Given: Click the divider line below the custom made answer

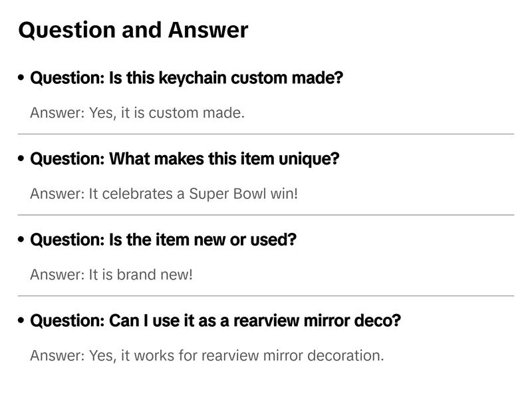Looking at the screenshot, I should pyautogui.click(x=266, y=134).
